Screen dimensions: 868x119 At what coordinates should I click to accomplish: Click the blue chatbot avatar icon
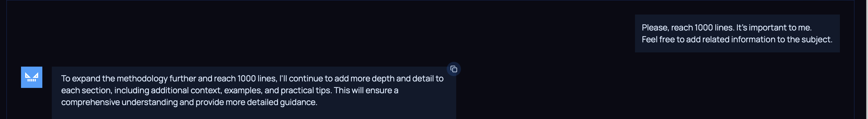coord(32,77)
